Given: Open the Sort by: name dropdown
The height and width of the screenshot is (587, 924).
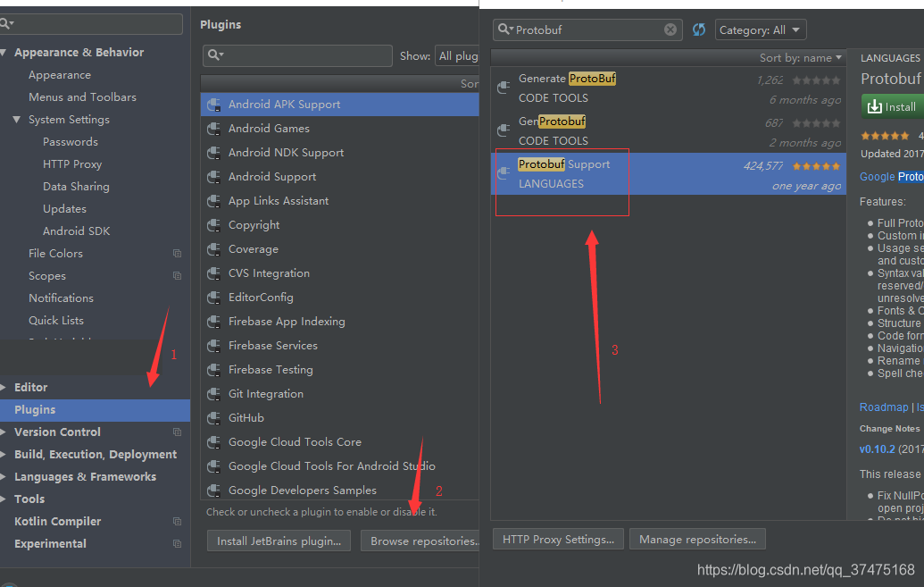Looking at the screenshot, I should point(800,58).
